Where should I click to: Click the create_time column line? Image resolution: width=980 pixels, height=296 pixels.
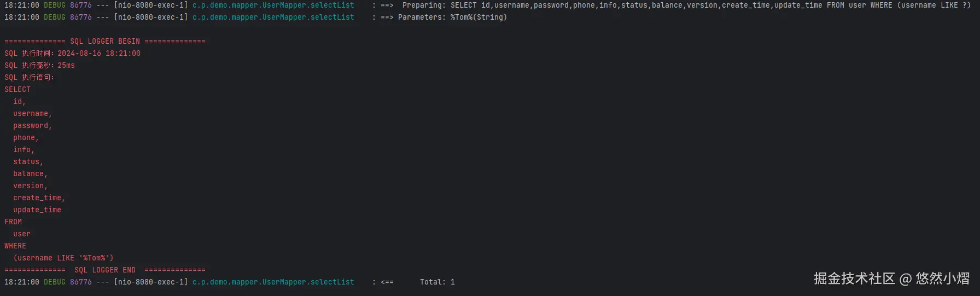(x=39, y=198)
